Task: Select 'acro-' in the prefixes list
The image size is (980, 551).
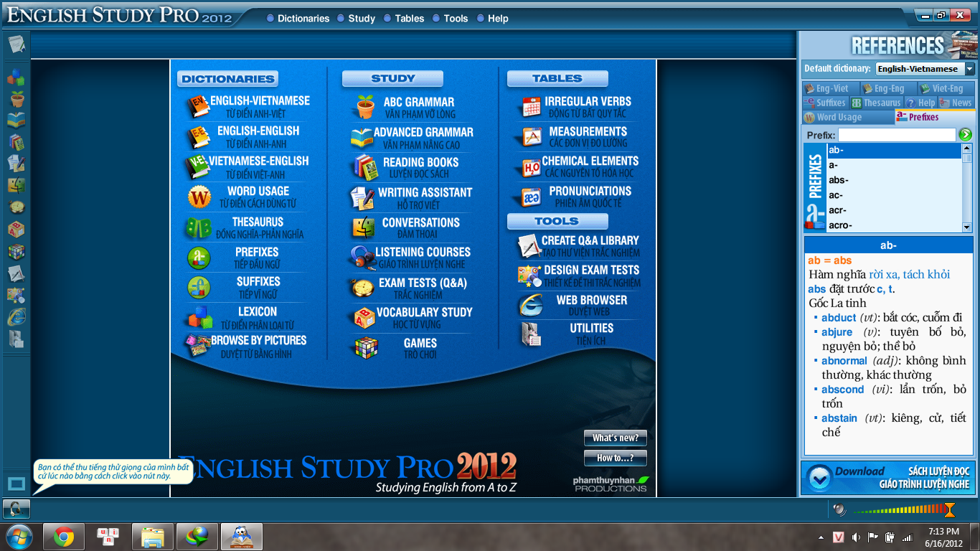Action: 894,225
